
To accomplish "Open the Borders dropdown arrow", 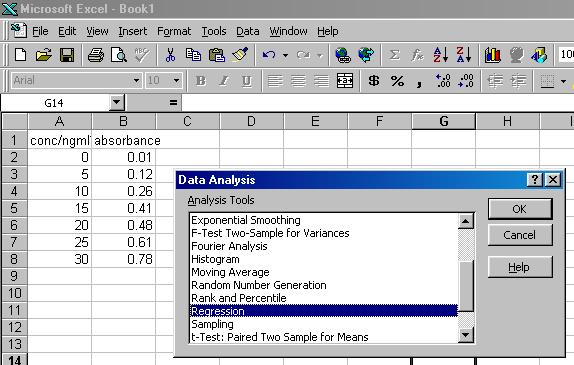I will tap(563, 81).
